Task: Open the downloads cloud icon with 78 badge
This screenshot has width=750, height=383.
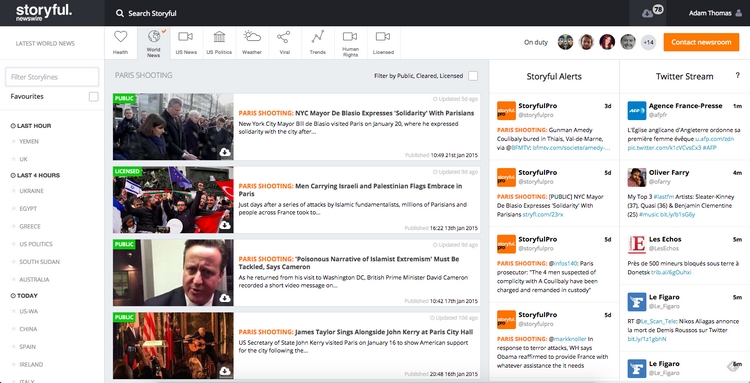Action: click(x=648, y=13)
